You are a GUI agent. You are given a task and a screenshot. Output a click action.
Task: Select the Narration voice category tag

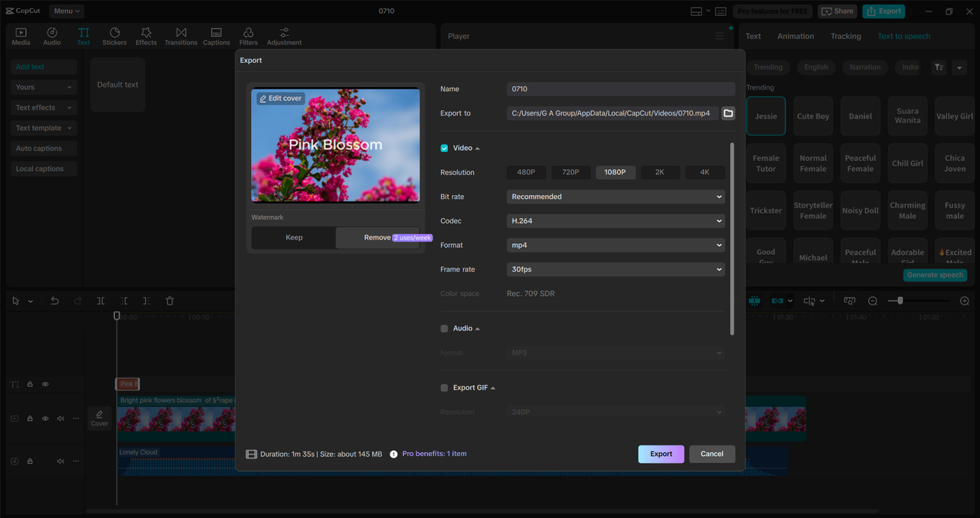click(x=865, y=67)
